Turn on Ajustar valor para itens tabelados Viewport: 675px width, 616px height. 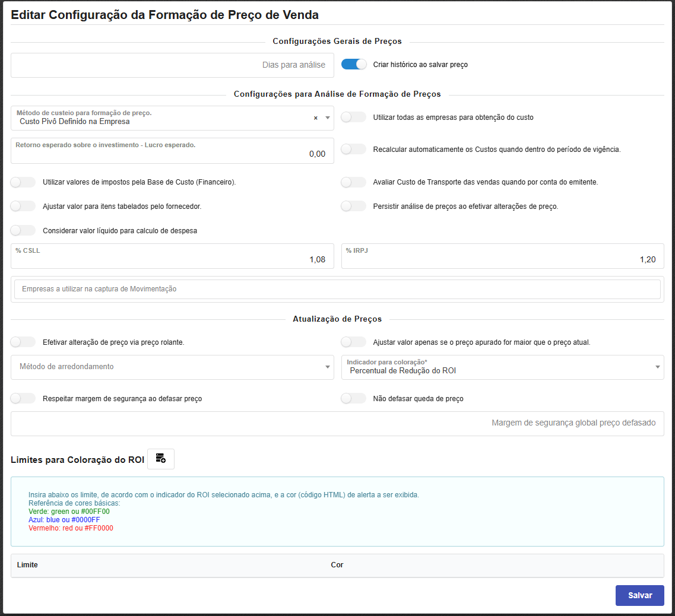point(24,206)
